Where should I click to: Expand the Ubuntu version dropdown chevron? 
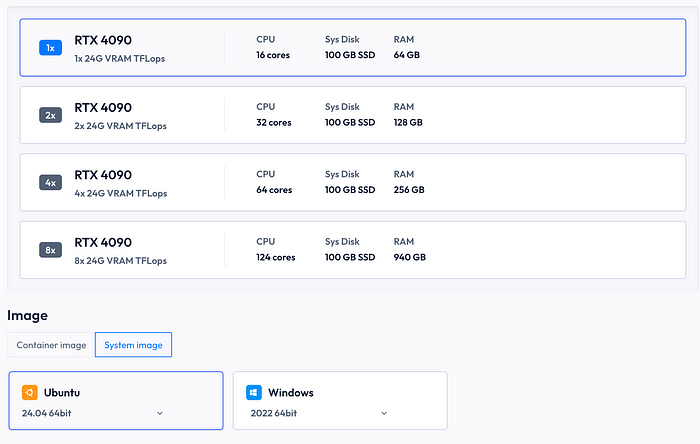point(160,413)
